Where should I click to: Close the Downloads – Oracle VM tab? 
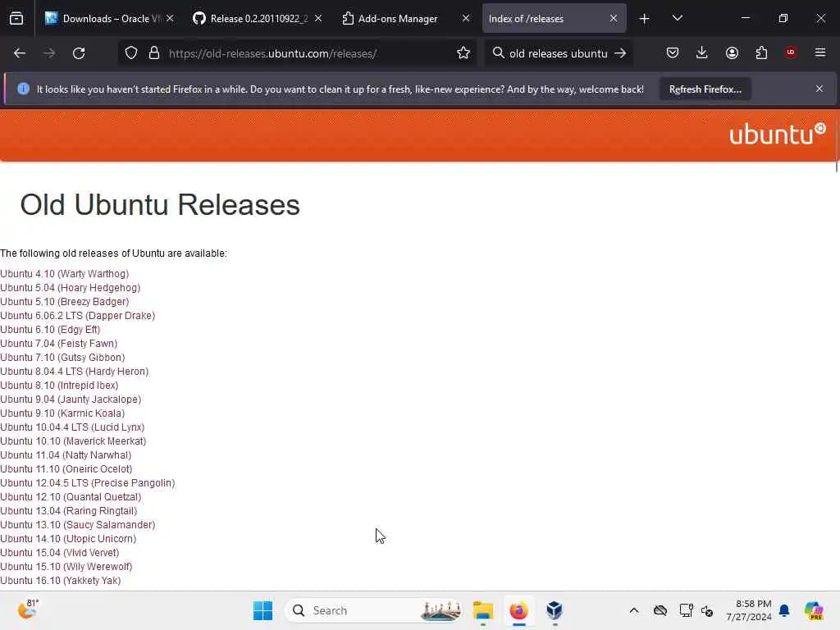pos(170,19)
